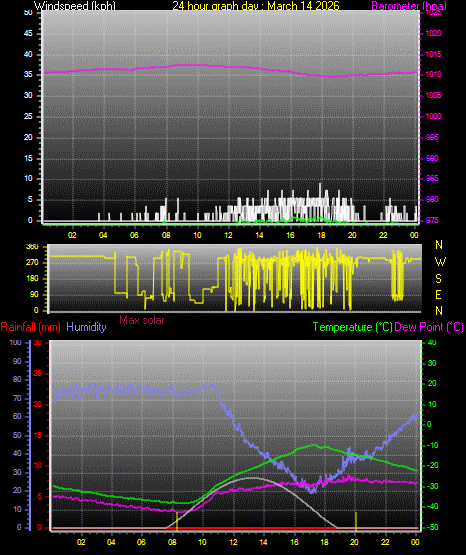This screenshot has height=555, width=466.
Task: Click the E compass label
Action: (x=438, y=294)
